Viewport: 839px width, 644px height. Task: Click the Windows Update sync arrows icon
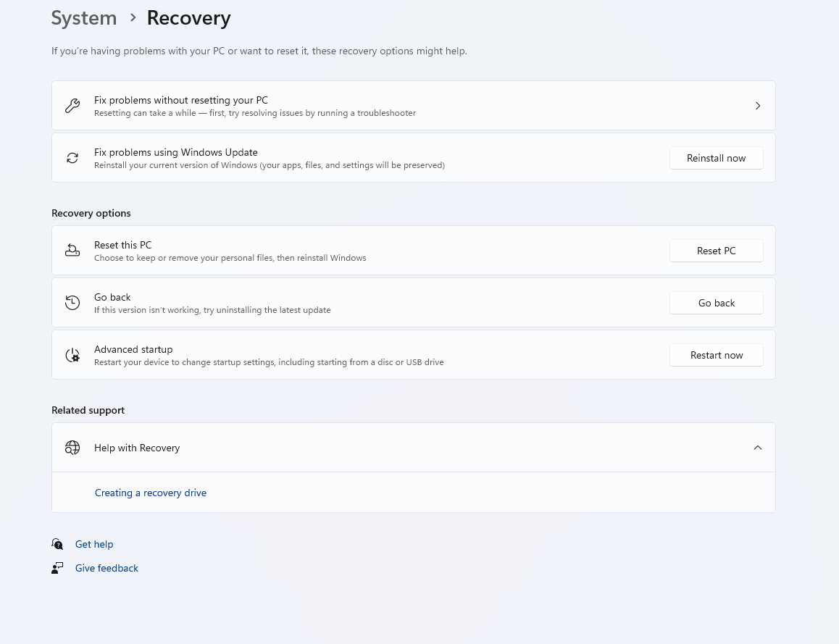point(72,158)
